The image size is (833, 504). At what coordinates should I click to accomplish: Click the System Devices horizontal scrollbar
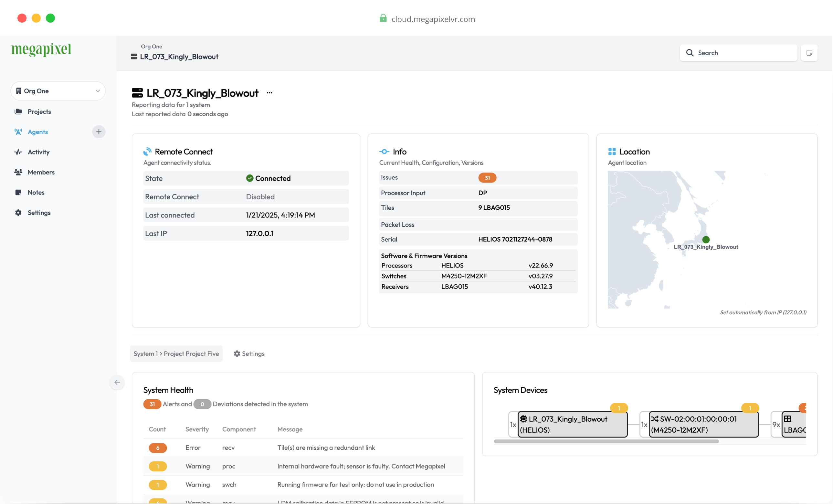606,441
